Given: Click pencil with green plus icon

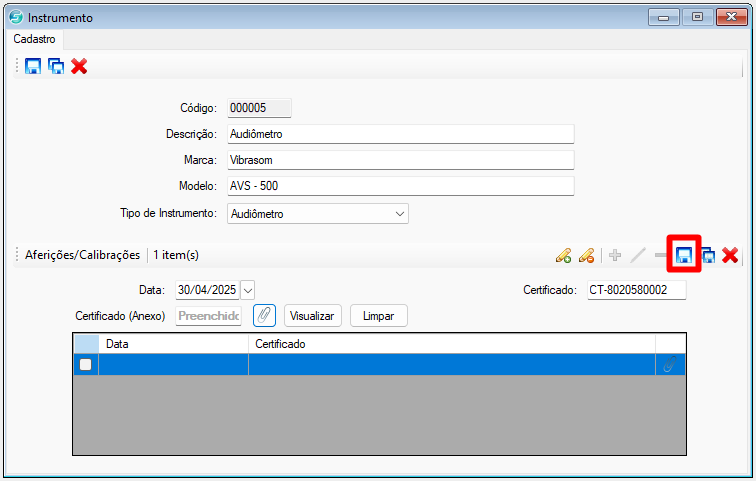Looking at the screenshot, I should (563, 255).
